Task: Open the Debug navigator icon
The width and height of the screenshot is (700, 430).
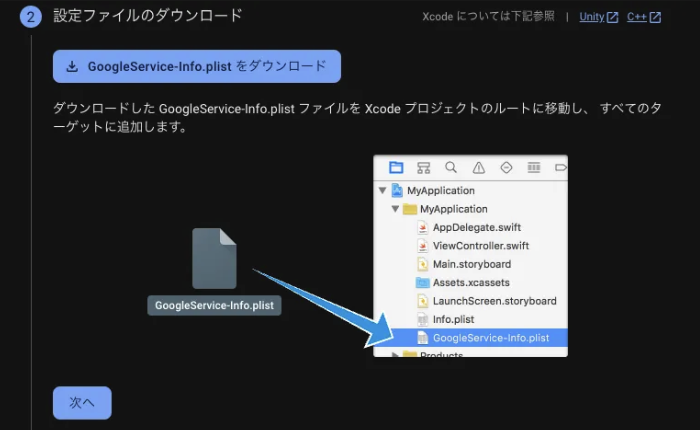Action: coord(533,167)
